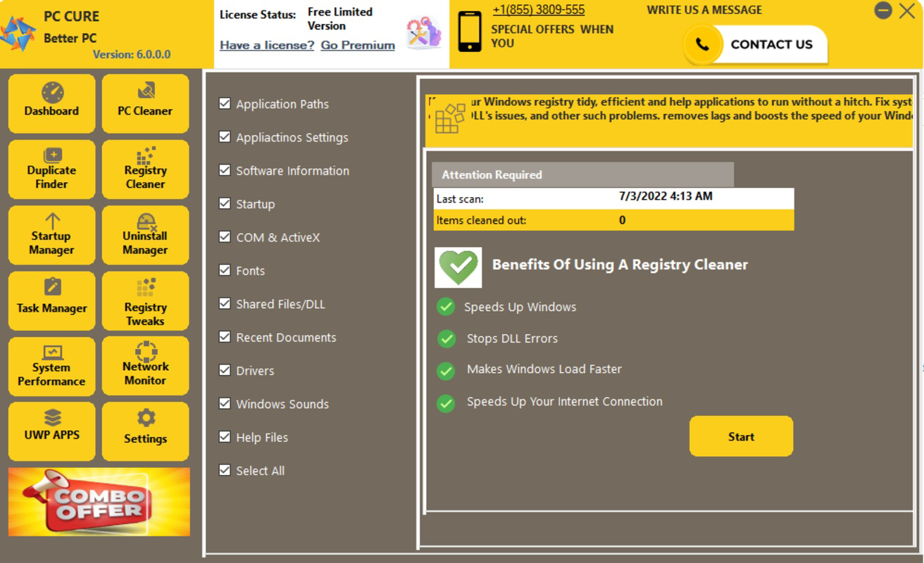Uncheck Application Paths
The height and width of the screenshot is (563, 924).
pyautogui.click(x=225, y=103)
